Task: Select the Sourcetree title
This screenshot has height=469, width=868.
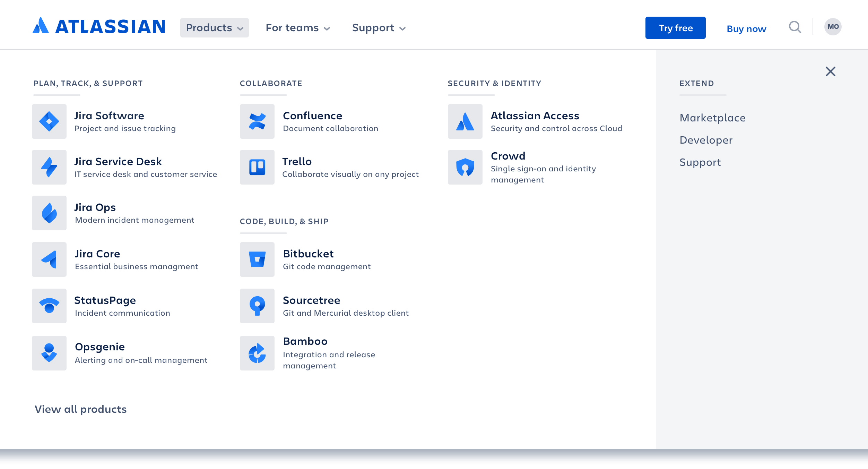Action: (312, 300)
